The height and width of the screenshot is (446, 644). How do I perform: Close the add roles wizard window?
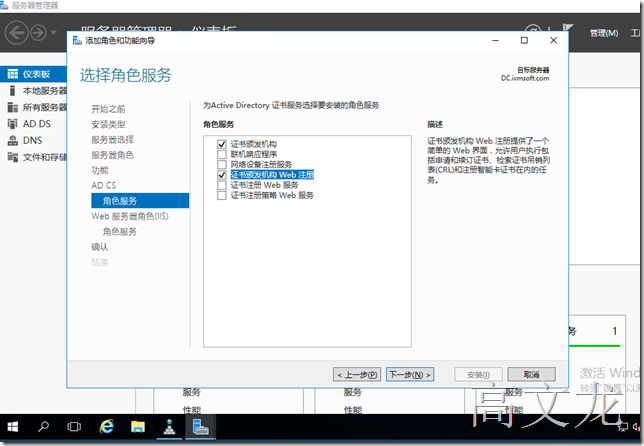[554, 40]
